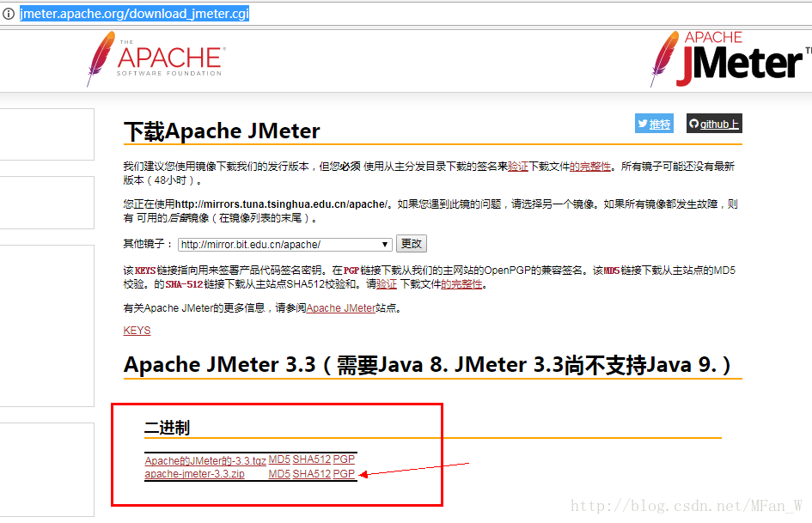Open the Apache JMeter logo
The image size is (812, 523).
click(730, 58)
